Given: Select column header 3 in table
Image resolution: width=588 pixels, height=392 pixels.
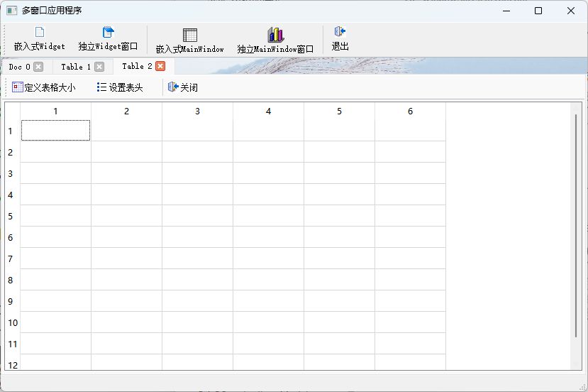Looking at the screenshot, I should [x=197, y=111].
